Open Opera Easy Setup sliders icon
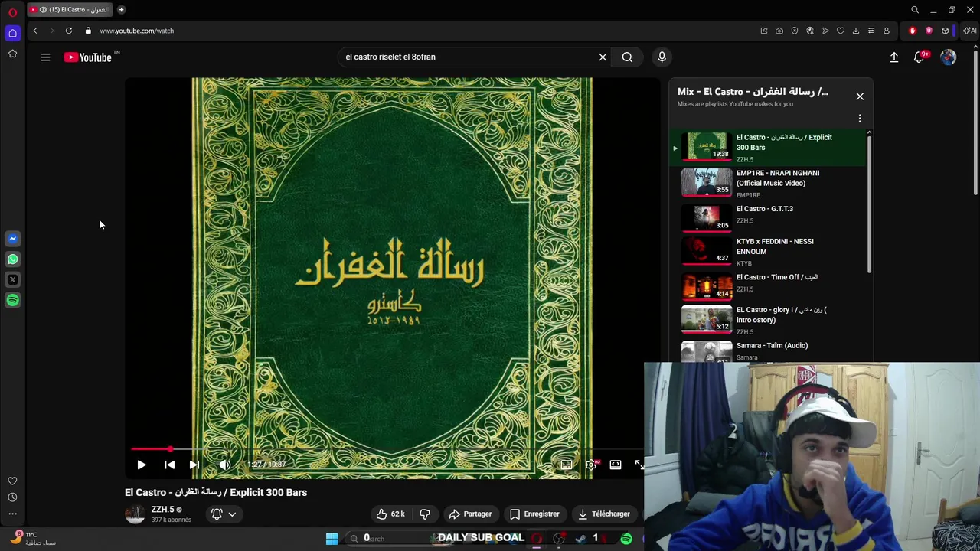 coord(871,31)
